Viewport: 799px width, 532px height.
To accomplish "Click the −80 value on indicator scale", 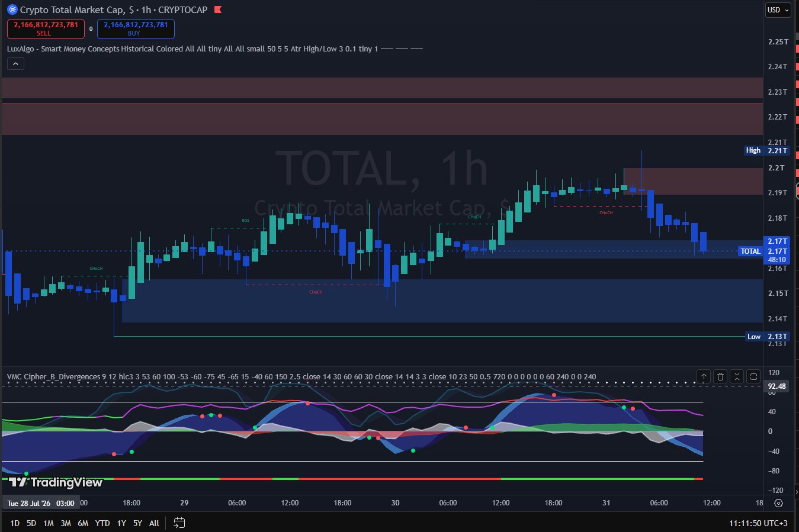I will (x=774, y=471).
